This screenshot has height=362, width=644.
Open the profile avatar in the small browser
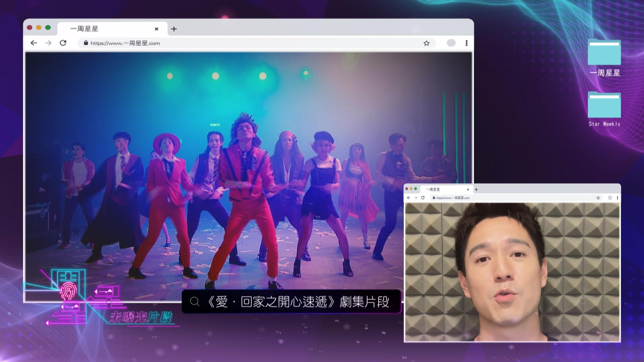[x=610, y=198]
